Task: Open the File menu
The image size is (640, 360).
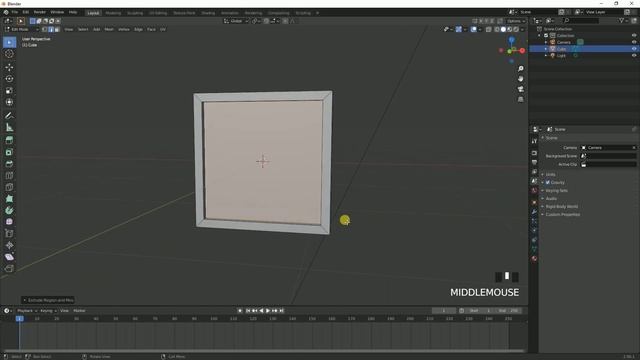Action: point(14,12)
